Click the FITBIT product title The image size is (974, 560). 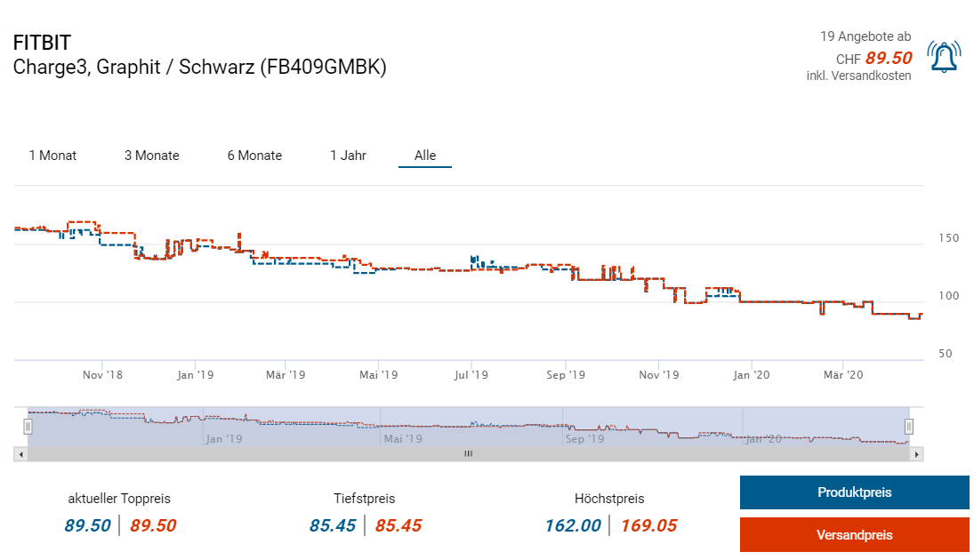click(42, 43)
